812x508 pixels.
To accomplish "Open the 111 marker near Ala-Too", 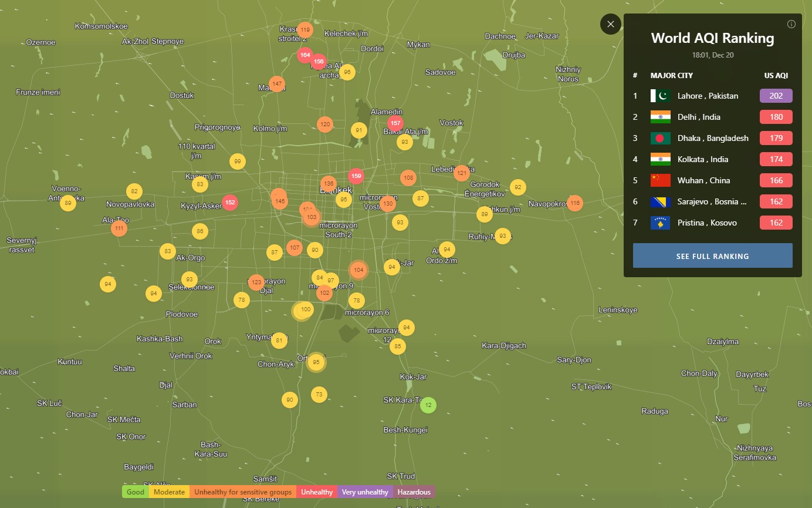I will [x=119, y=228].
